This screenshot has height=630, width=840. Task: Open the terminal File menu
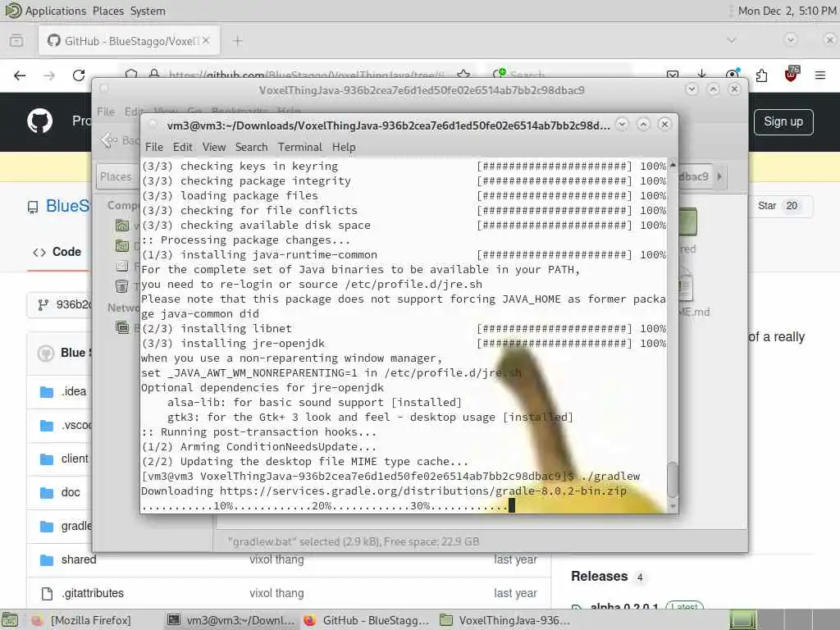coord(153,147)
